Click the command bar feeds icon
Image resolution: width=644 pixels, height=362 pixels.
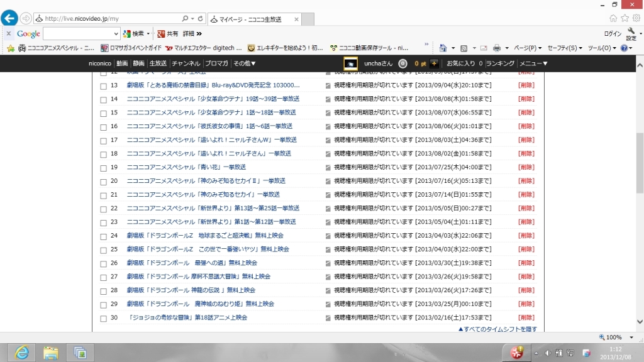pyautogui.click(x=464, y=48)
